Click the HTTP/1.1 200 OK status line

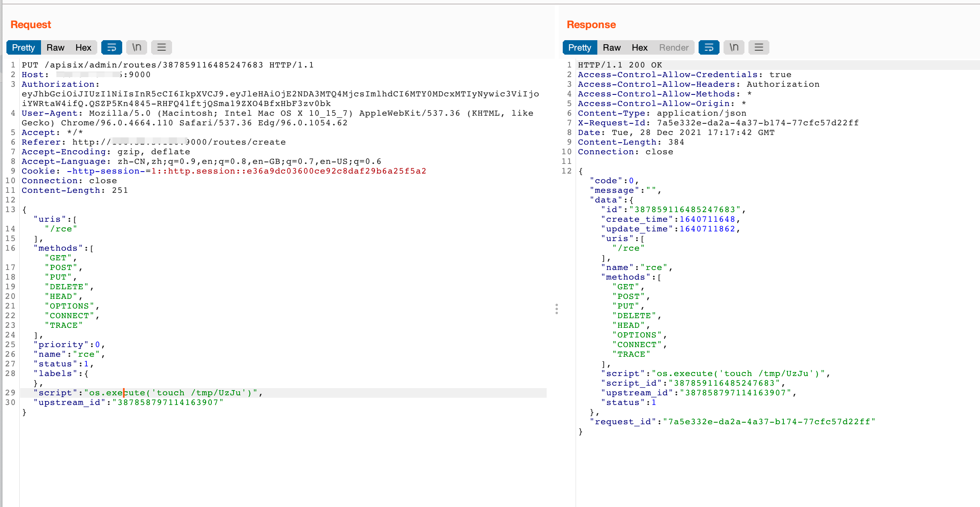620,65
